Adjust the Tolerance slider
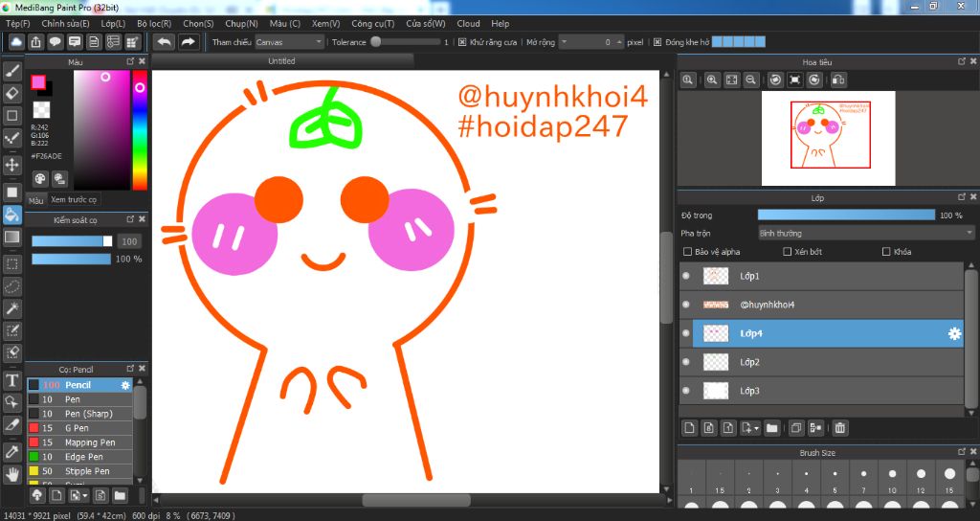The width and height of the screenshot is (980, 521). (405, 42)
